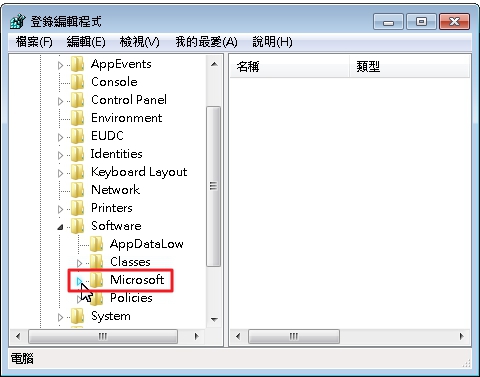Viewport: 480px width, 377px height.
Task: Select the AppDataLow folder icon
Action: tap(96, 244)
